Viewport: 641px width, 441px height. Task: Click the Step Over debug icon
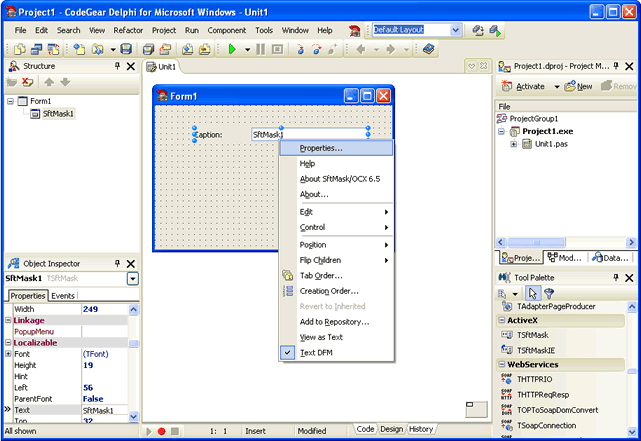pyautogui.click(x=316, y=49)
